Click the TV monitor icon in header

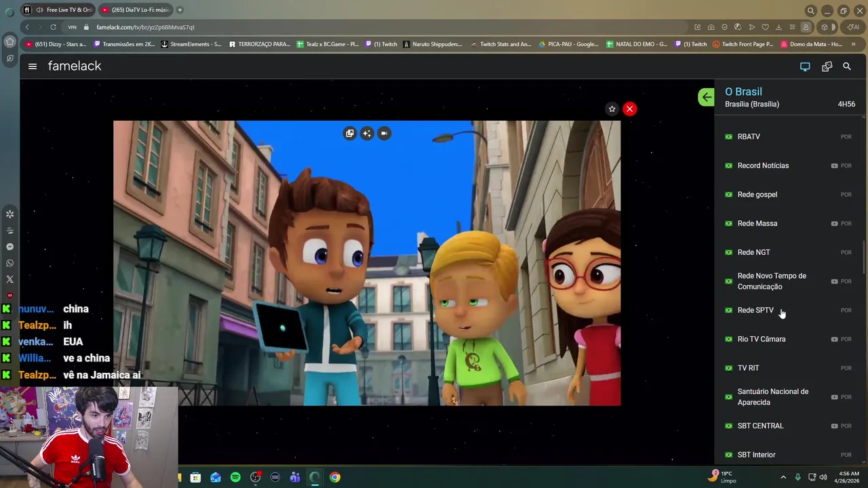[805, 66]
